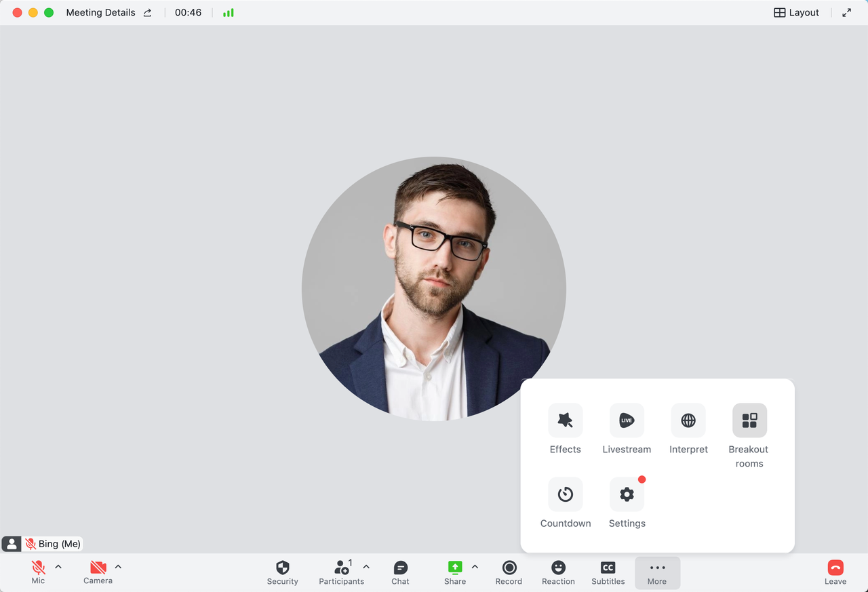Open the Layout menu
Viewport: 868px width, 592px height.
797,12
